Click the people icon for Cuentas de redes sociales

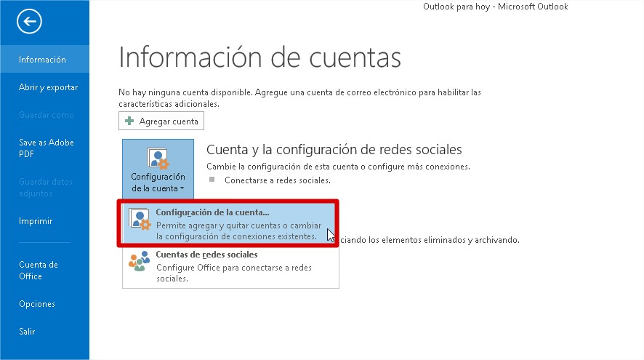click(140, 262)
